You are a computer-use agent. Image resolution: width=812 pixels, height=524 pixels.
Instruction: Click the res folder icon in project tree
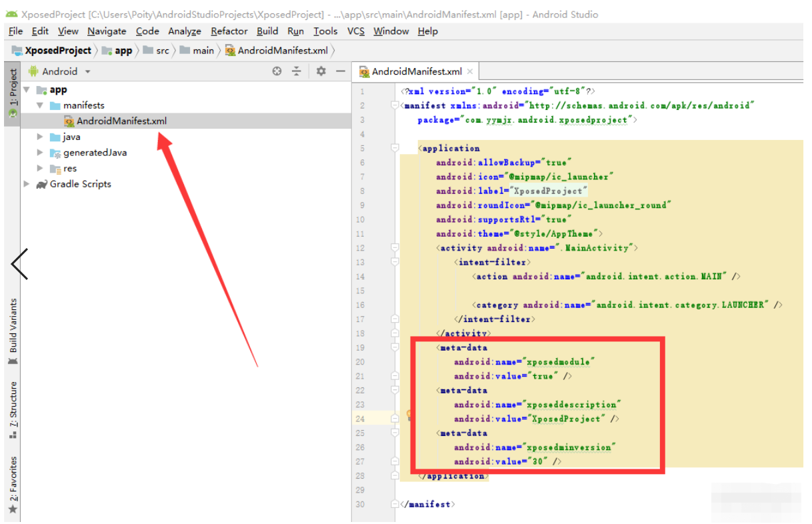click(55, 169)
